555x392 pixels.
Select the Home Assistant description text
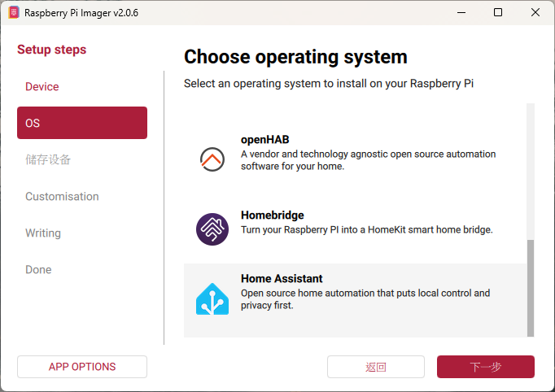coord(365,299)
